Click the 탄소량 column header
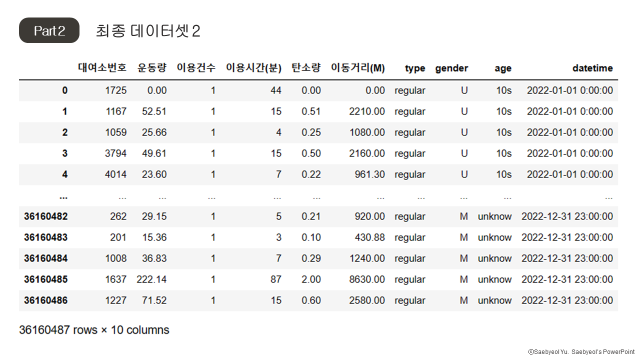The width and height of the screenshot is (640, 360). pos(306,68)
